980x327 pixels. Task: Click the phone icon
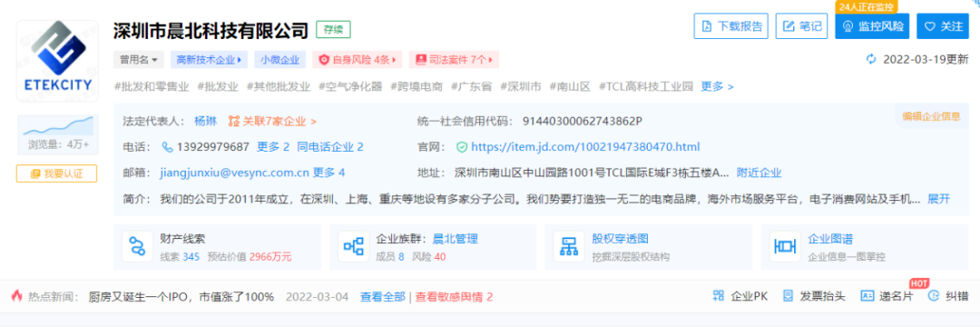(167, 147)
